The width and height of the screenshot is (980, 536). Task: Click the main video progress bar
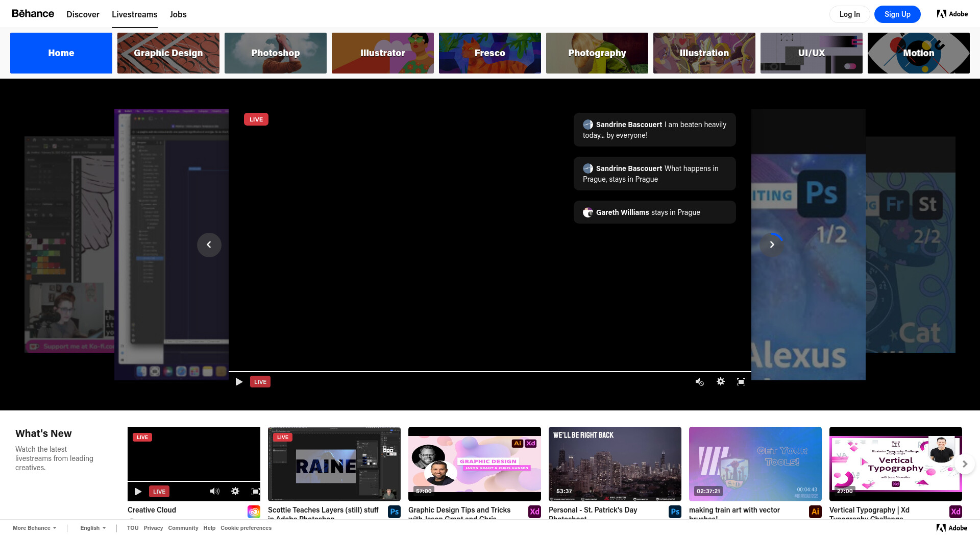(x=490, y=372)
